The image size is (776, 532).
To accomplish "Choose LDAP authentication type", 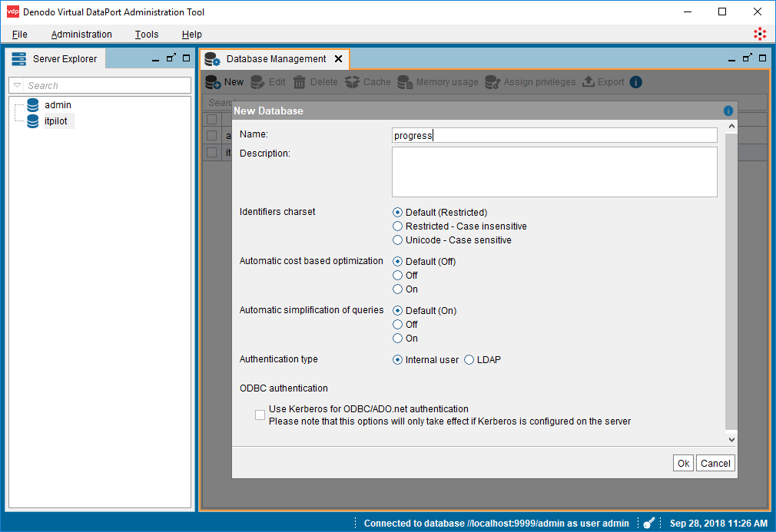I will tap(467, 359).
